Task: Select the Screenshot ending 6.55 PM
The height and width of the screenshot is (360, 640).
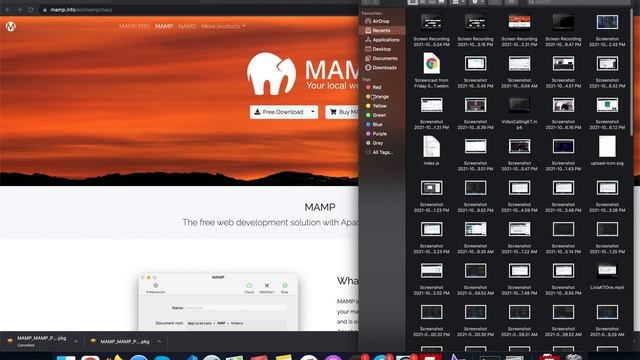Action: click(563, 279)
